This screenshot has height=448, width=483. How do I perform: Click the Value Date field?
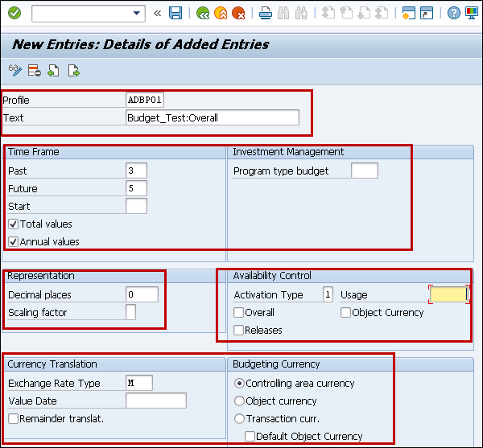(156, 401)
